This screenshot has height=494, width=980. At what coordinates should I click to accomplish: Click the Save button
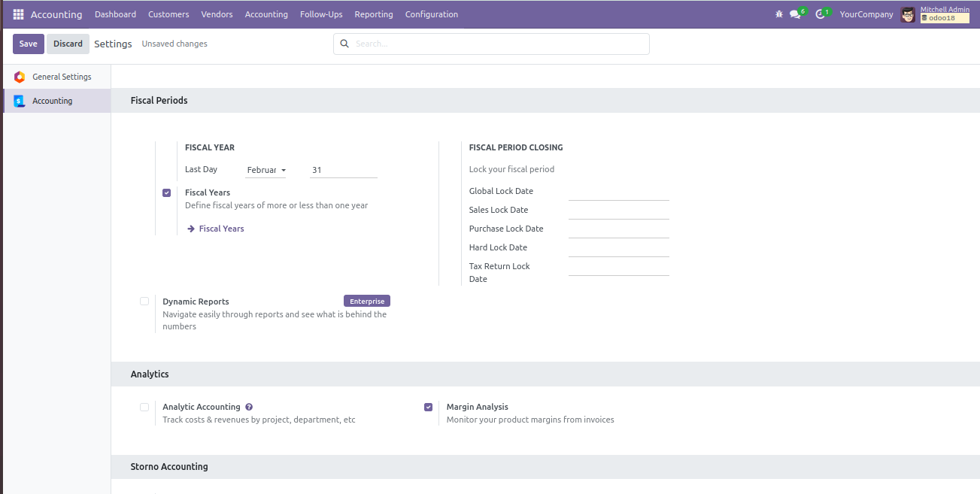click(x=29, y=44)
